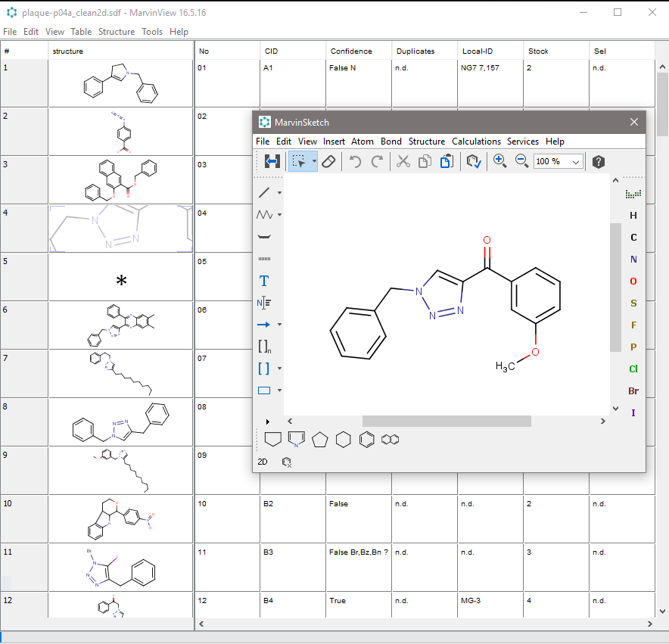Screen dimensions: 669x644
Task: Insert naphthalene template
Action: [x=390, y=439]
